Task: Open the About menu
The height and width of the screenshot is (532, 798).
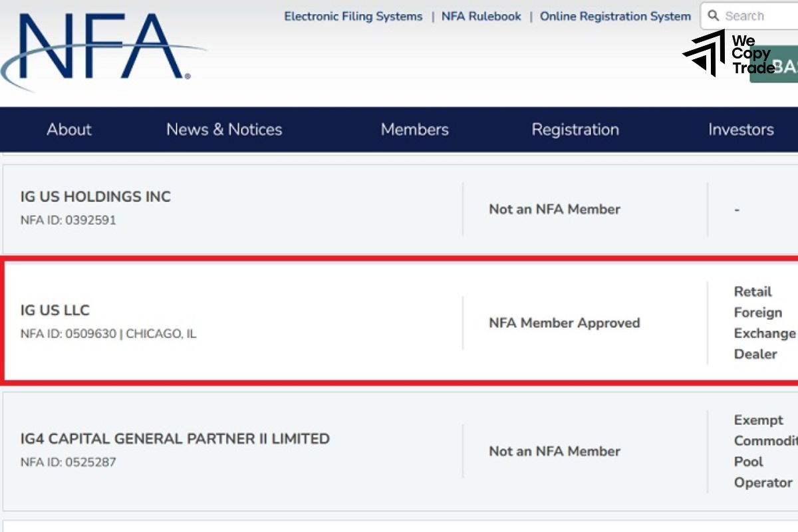Action: pyautogui.click(x=69, y=130)
